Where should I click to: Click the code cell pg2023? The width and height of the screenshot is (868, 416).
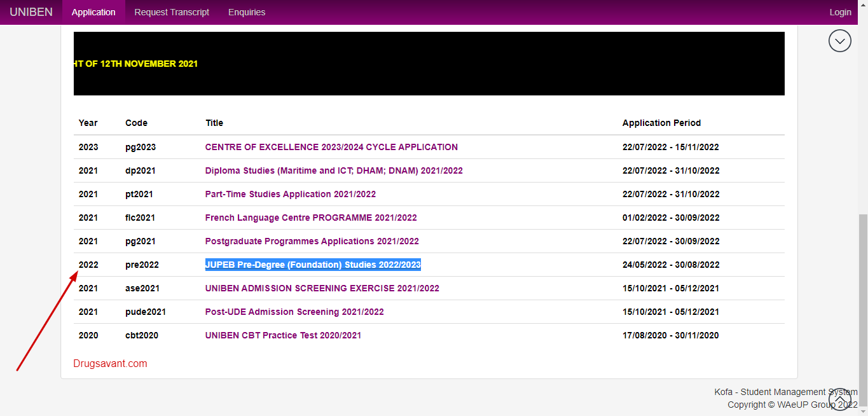pyautogui.click(x=141, y=147)
